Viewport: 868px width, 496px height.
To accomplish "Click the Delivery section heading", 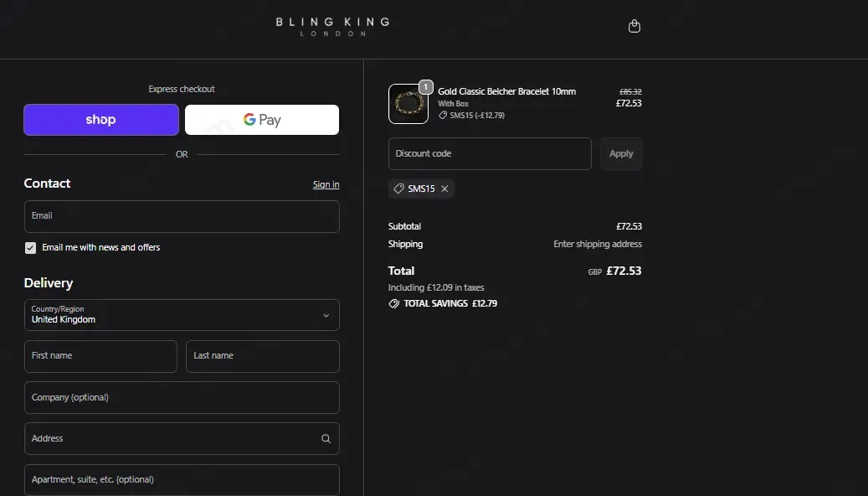I will (49, 283).
